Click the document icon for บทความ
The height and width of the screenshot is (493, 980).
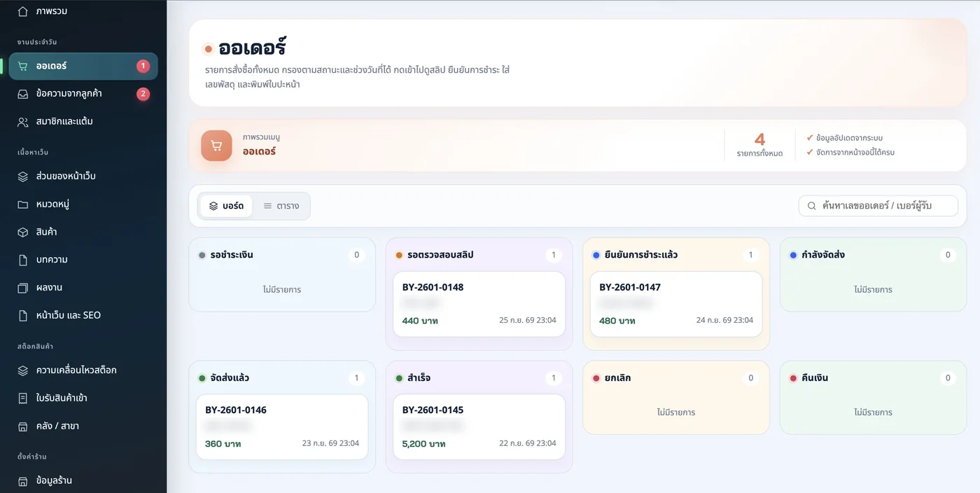point(23,260)
